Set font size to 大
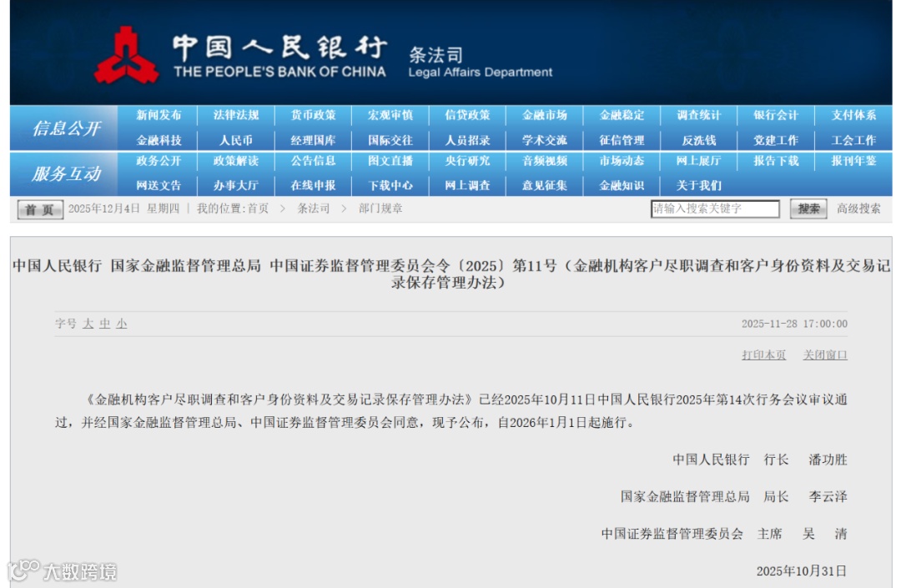 (88, 324)
